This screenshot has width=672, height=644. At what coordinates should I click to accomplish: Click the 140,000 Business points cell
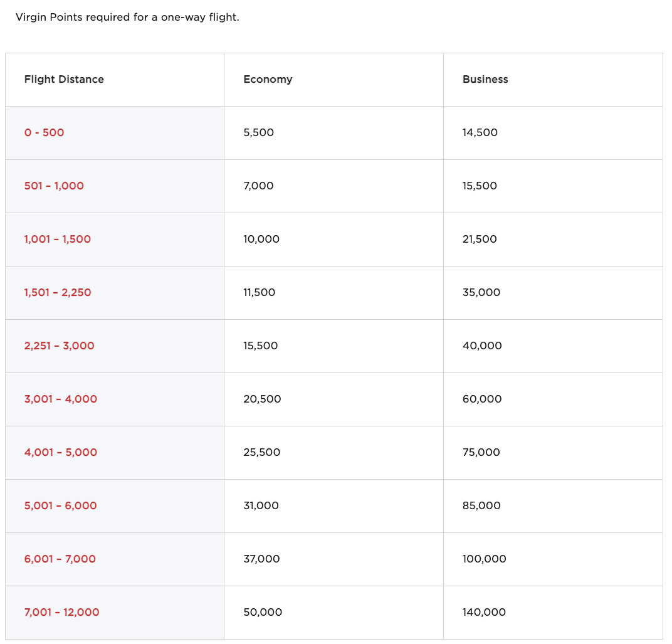tap(484, 613)
